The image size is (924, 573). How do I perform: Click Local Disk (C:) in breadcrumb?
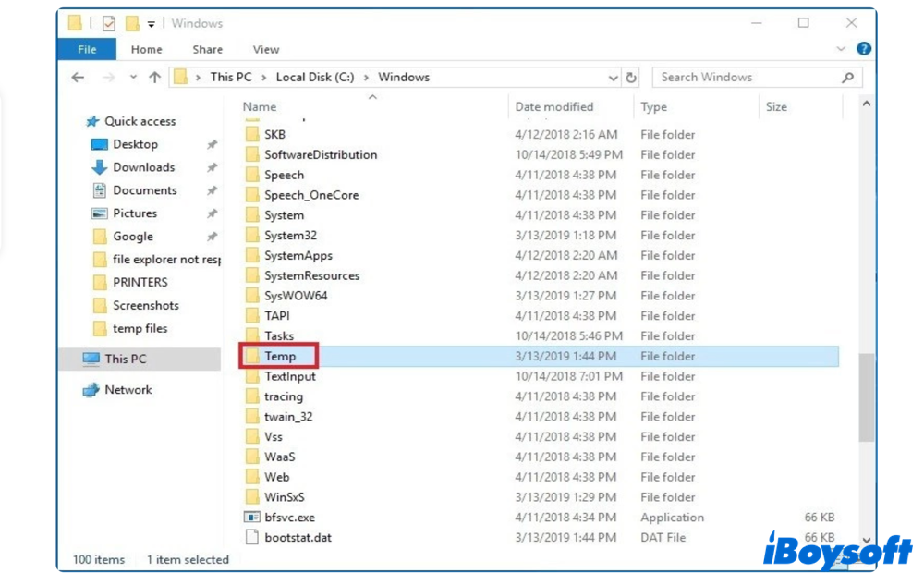(314, 78)
